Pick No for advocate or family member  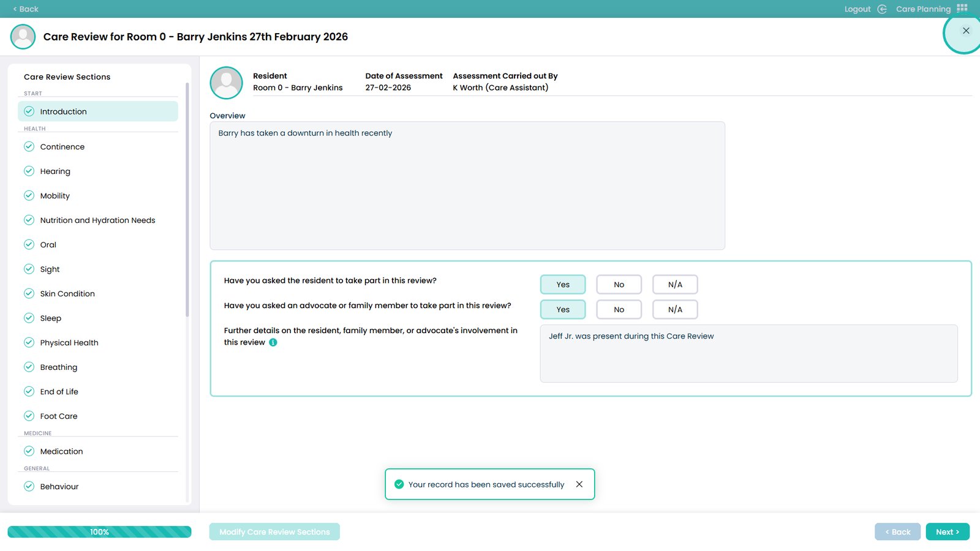pos(619,310)
